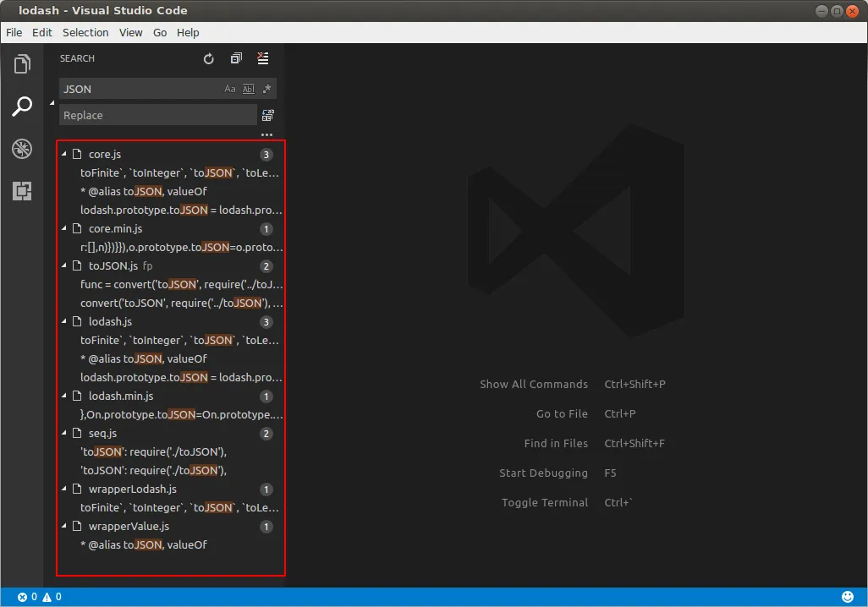Refresh the search results
The height and width of the screenshot is (607, 868).
coord(209,58)
